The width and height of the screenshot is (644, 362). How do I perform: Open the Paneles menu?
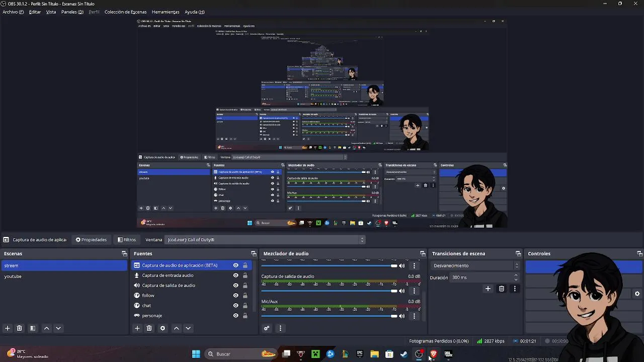click(x=72, y=12)
